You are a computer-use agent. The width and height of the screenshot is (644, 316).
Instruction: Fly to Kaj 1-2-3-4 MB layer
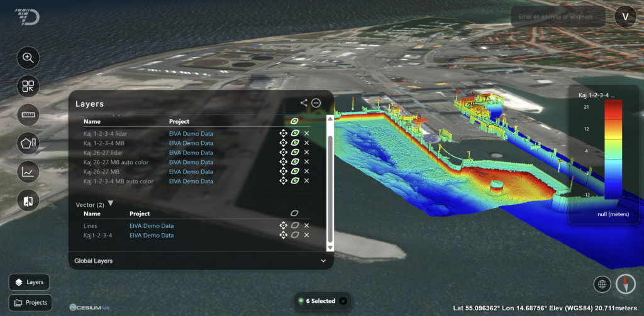tap(283, 143)
